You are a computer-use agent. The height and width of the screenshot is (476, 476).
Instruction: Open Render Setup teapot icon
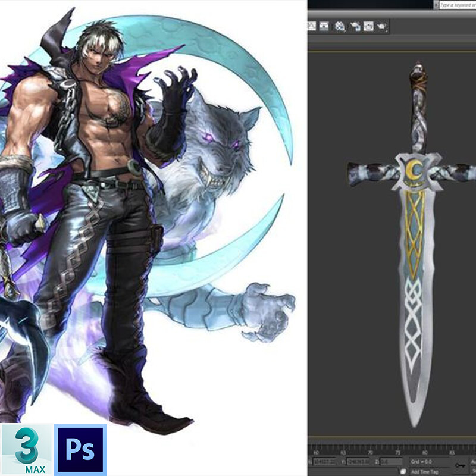[355, 26]
